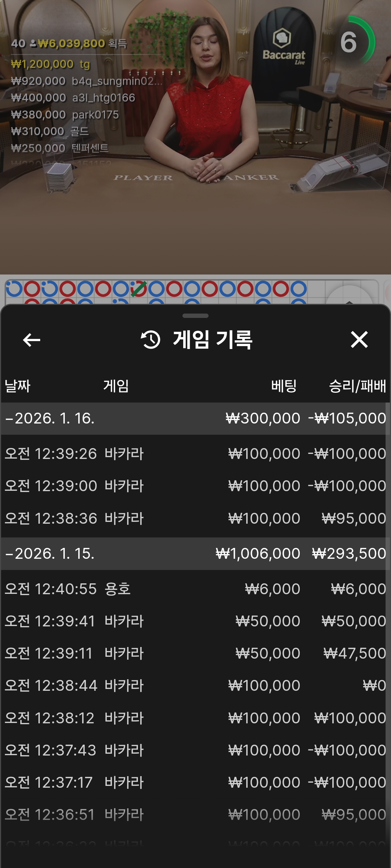Open the 오전 12:40:55 용호 record
391x868 pixels.
click(195, 589)
